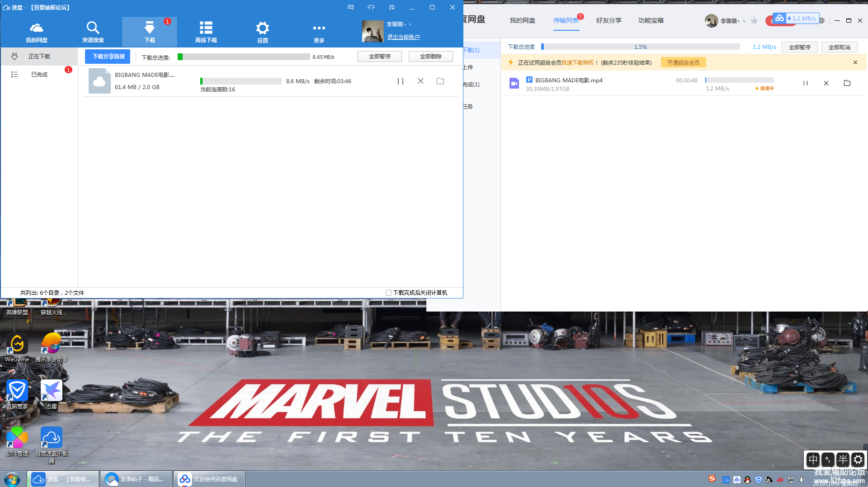Viewport: 868px width, 487px height.
Task: Switch to 速盘 taskbar button
Action: [x=63, y=479]
